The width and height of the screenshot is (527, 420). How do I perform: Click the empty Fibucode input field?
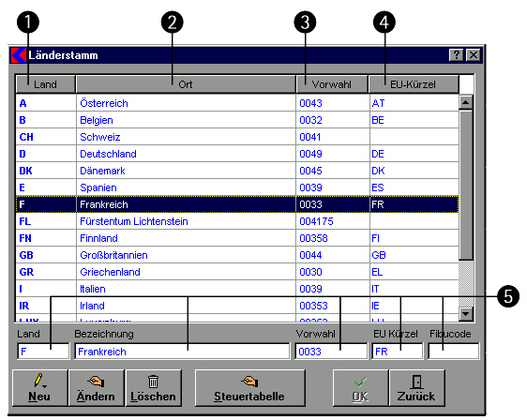[454, 352]
